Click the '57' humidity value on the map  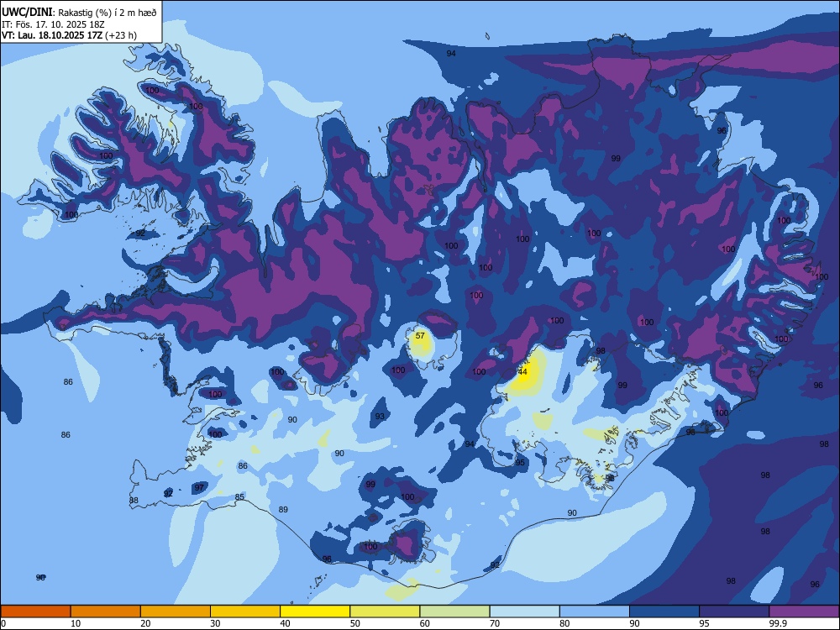point(420,336)
